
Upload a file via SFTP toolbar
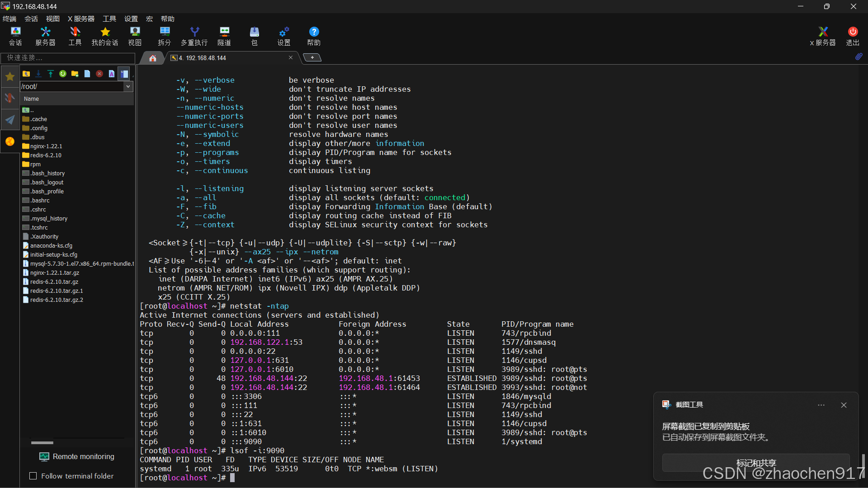click(x=50, y=74)
